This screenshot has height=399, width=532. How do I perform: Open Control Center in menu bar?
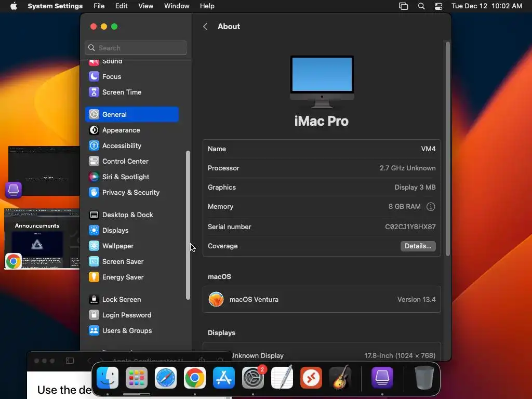coord(438,6)
